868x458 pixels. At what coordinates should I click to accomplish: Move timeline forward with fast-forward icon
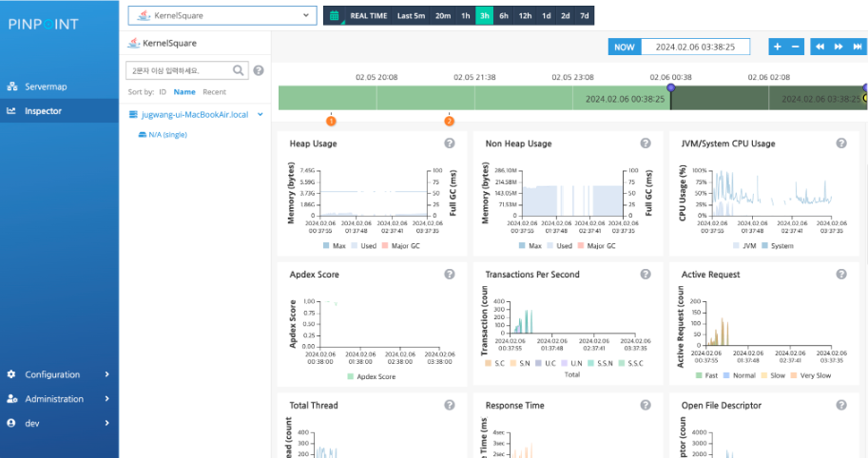coord(839,47)
